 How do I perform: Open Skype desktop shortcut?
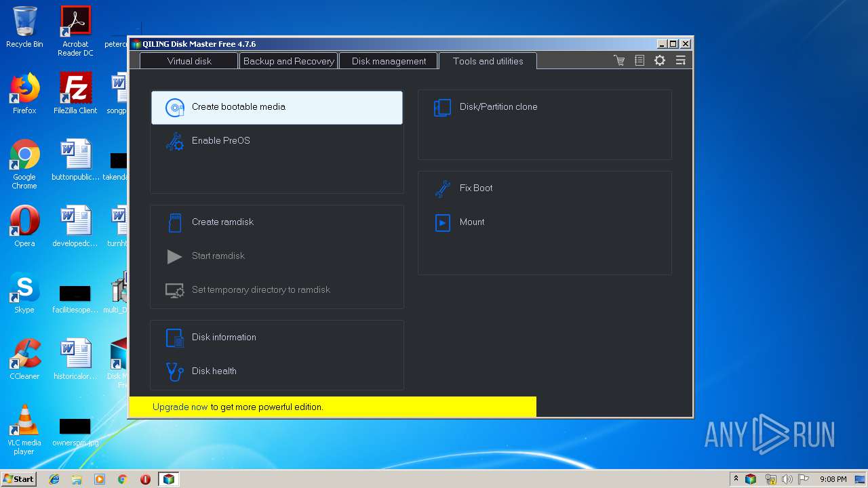tap(24, 293)
